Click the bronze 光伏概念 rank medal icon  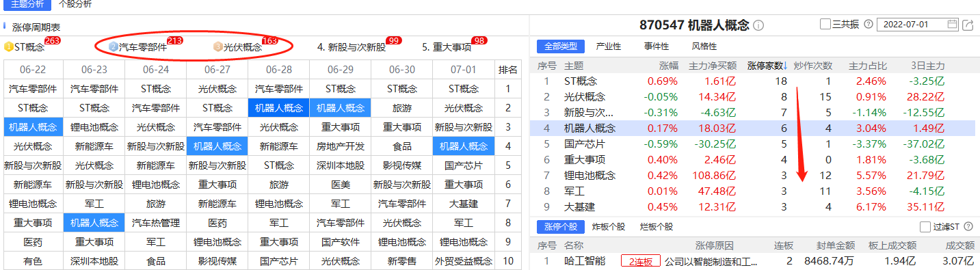(x=218, y=47)
